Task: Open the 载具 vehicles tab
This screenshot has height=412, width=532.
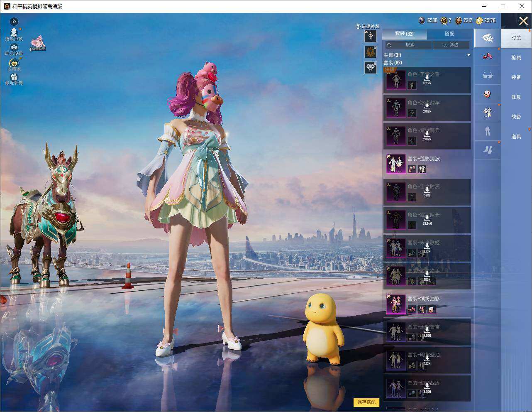Action: 516,97
